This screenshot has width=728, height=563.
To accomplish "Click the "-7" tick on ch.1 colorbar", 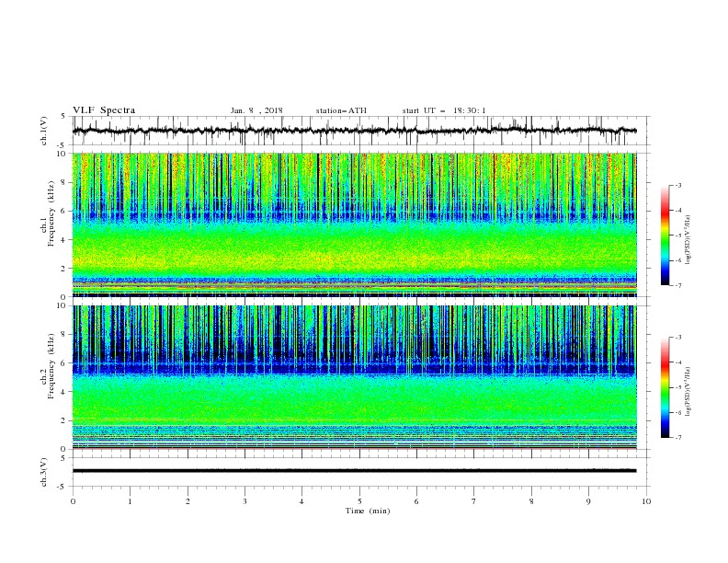I will pyautogui.click(x=677, y=286).
